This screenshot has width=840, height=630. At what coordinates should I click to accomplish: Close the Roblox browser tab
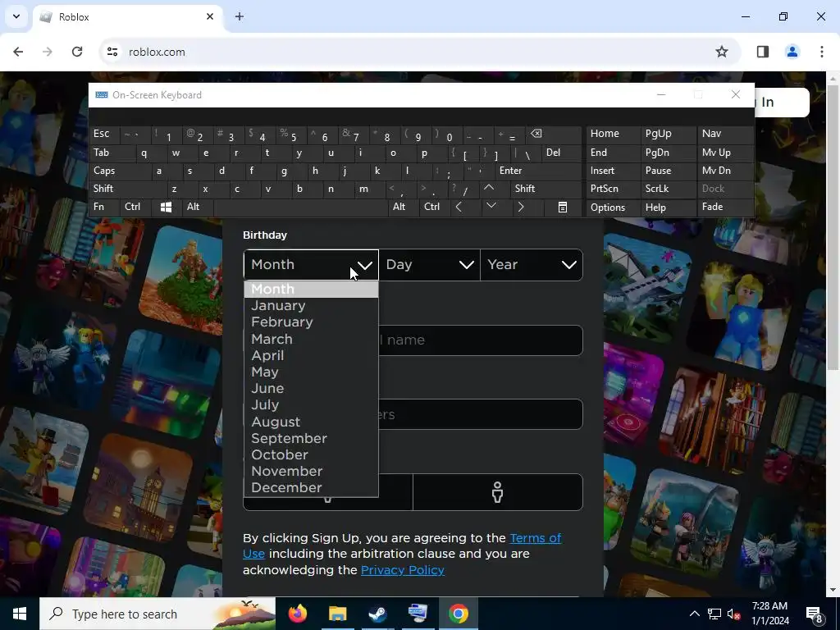pyautogui.click(x=210, y=16)
